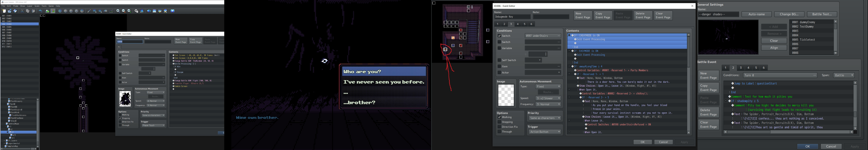Toggle the Through option in ID:006 editor

[x=499, y=131]
